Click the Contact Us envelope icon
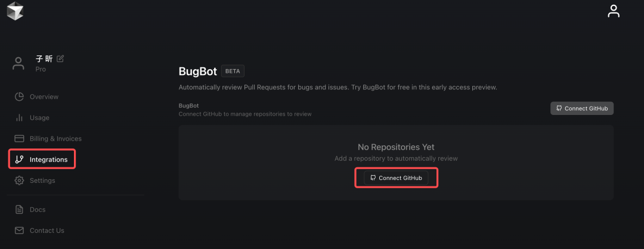Screen dimensions: 644x249 coord(19,231)
